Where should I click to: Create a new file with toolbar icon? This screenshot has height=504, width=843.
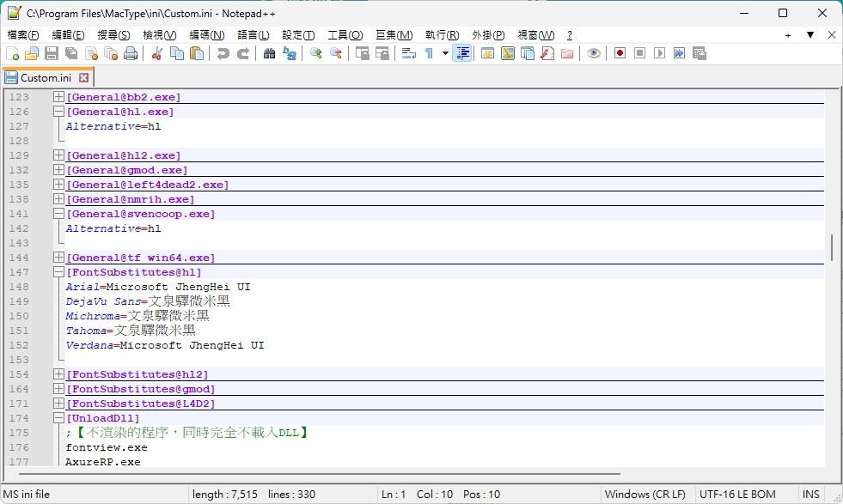point(12,53)
